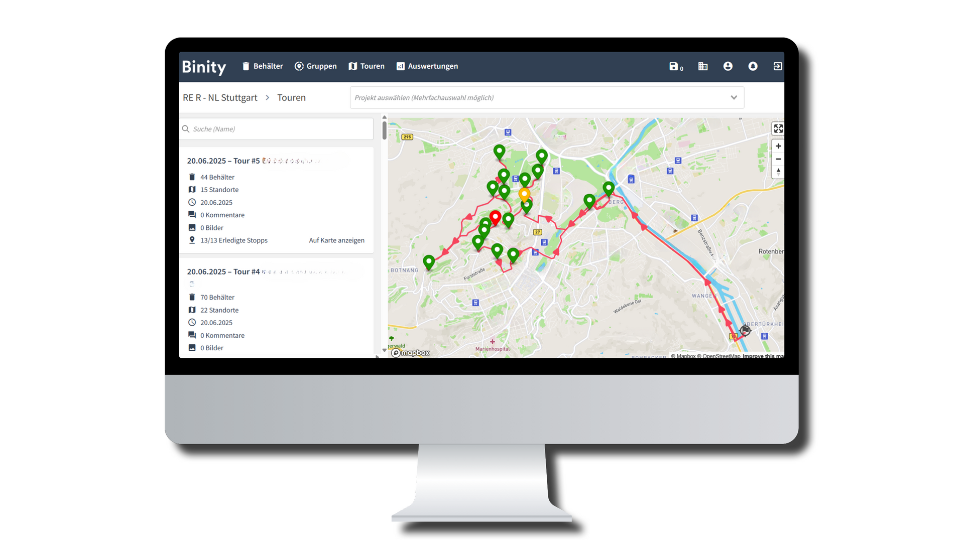This screenshot has height=560, width=964.
Task: Zoom in on the map
Action: point(778,147)
